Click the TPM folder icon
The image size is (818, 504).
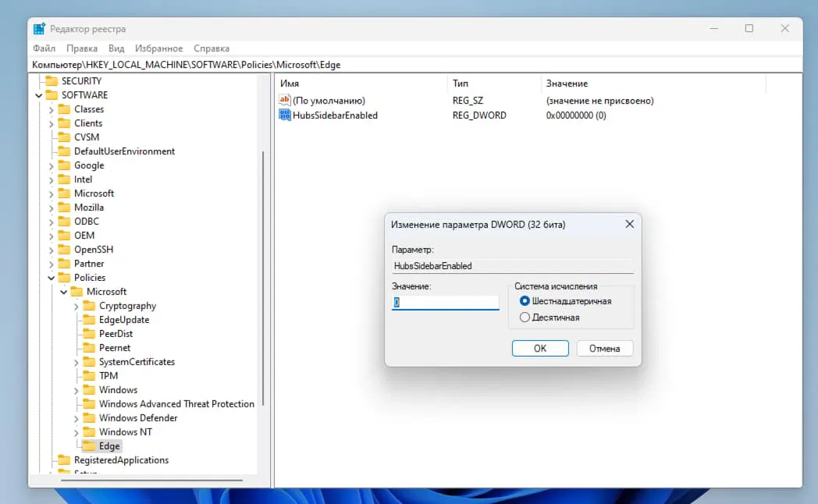click(x=89, y=376)
